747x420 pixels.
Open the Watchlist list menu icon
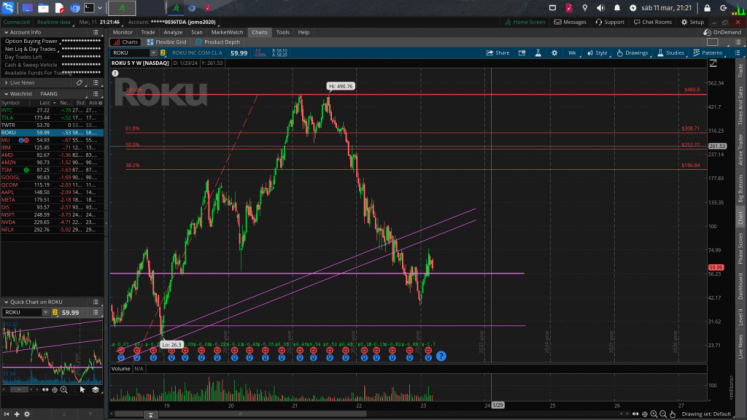(96, 94)
